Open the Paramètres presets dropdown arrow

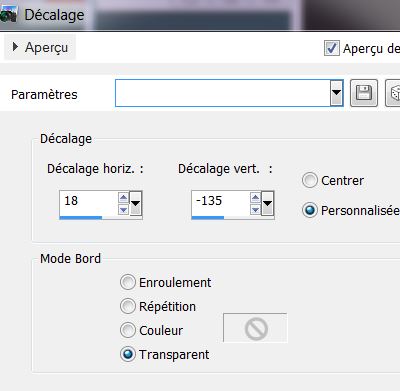pyautogui.click(x=337, y=93)
